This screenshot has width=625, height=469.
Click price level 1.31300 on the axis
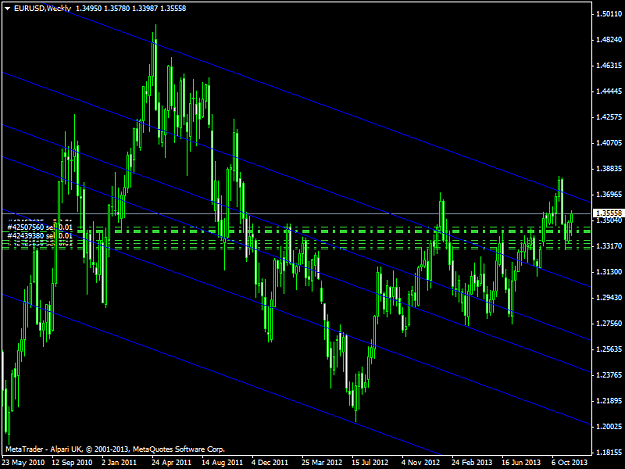coord(609,272)
